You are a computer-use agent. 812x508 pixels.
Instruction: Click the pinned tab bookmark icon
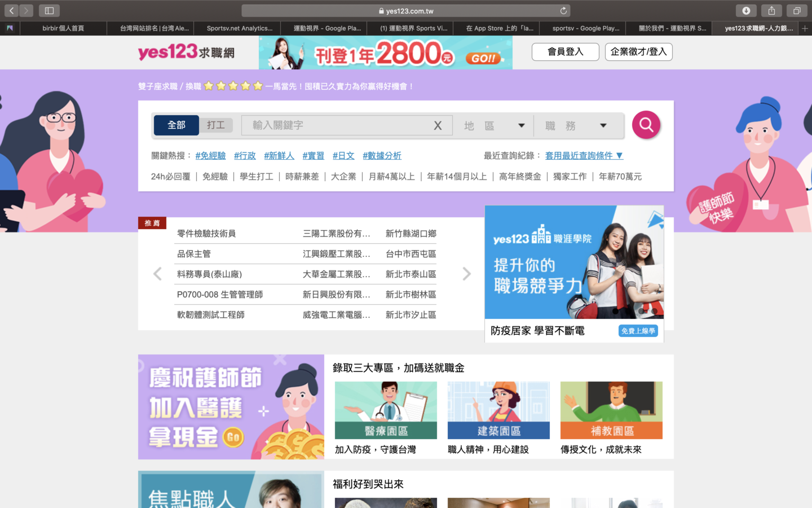(10, 28)
